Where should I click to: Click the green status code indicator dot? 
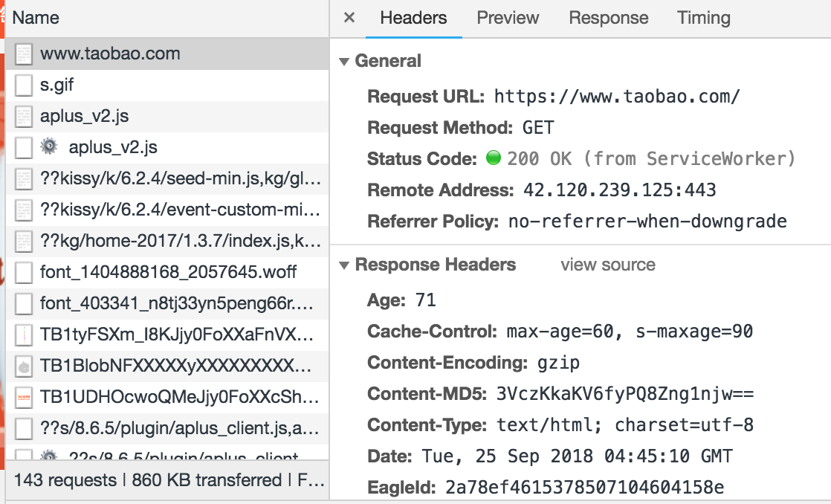tap(493, 158)
